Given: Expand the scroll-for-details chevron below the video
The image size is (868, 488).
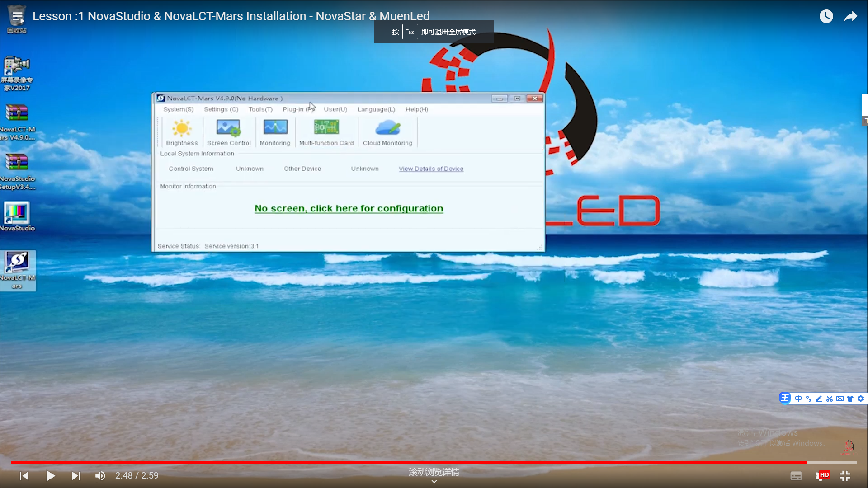Looking at the screenshot, I should (434, 482).
